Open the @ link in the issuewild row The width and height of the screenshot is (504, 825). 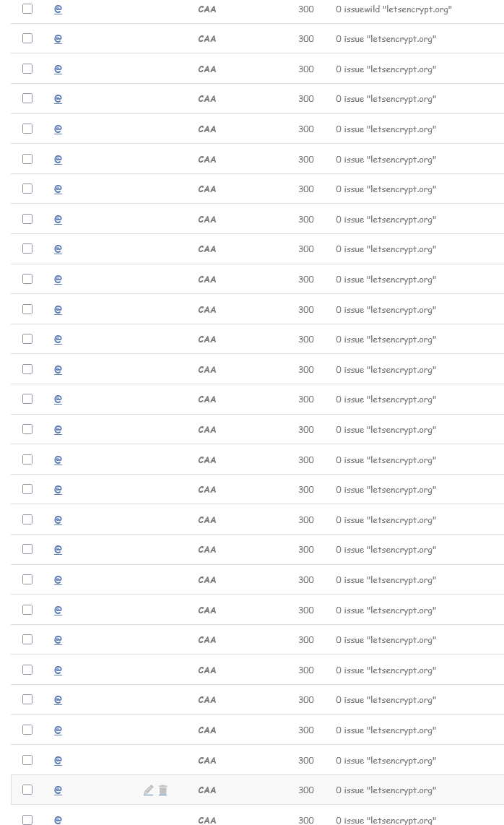[58, 9]
